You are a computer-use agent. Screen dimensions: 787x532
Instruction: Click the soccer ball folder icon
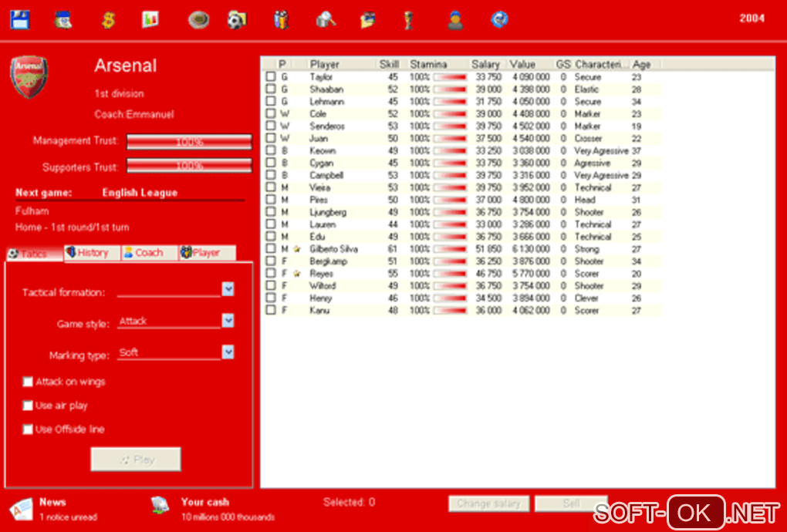click(x=237, y=20)
